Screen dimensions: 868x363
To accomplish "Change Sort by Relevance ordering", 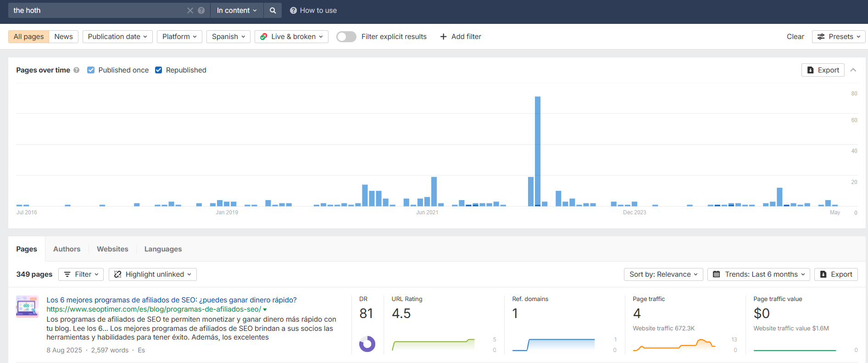I will (x=663, y=274).
